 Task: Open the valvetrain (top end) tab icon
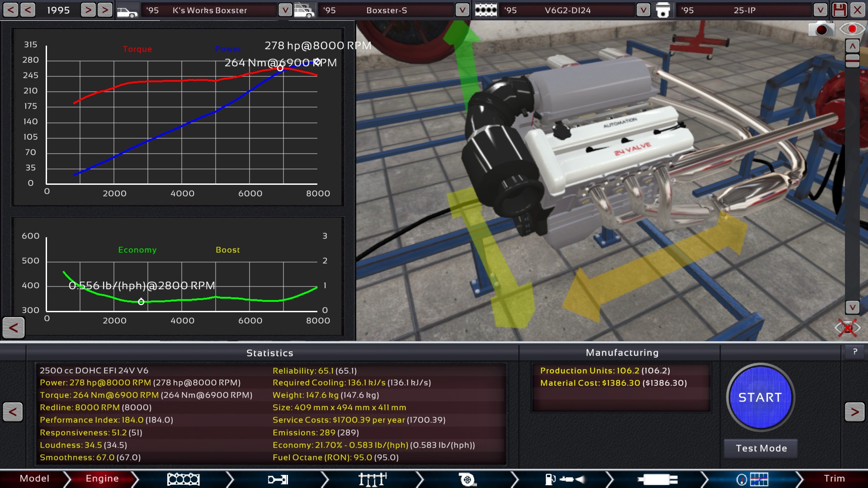click(x=373, y=479)
